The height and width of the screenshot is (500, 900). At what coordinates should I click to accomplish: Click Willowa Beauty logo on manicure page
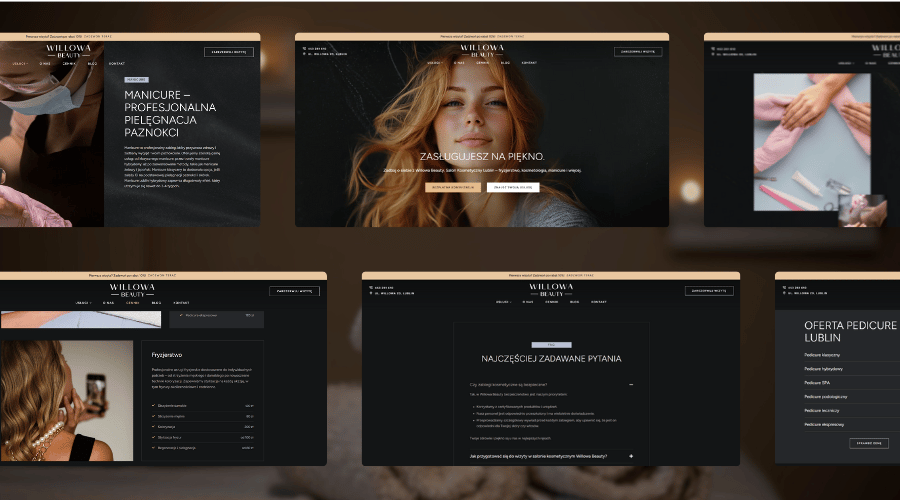[x=68, y=50]
